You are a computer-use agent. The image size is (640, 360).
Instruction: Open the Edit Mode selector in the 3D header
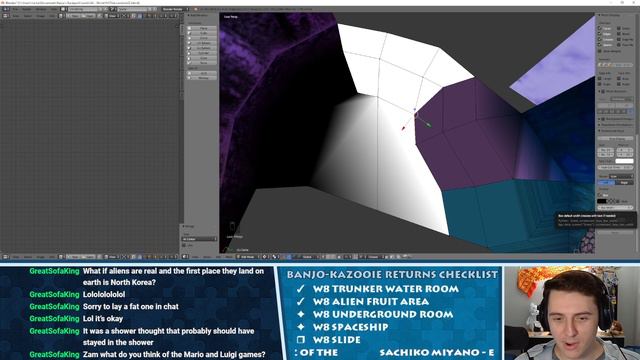[x=248, y=257]
